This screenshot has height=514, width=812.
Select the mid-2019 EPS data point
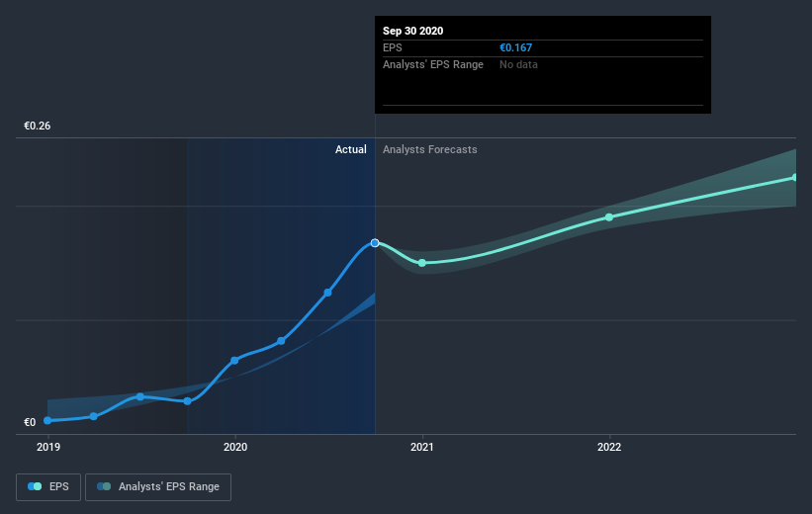(x=140, y=396)
